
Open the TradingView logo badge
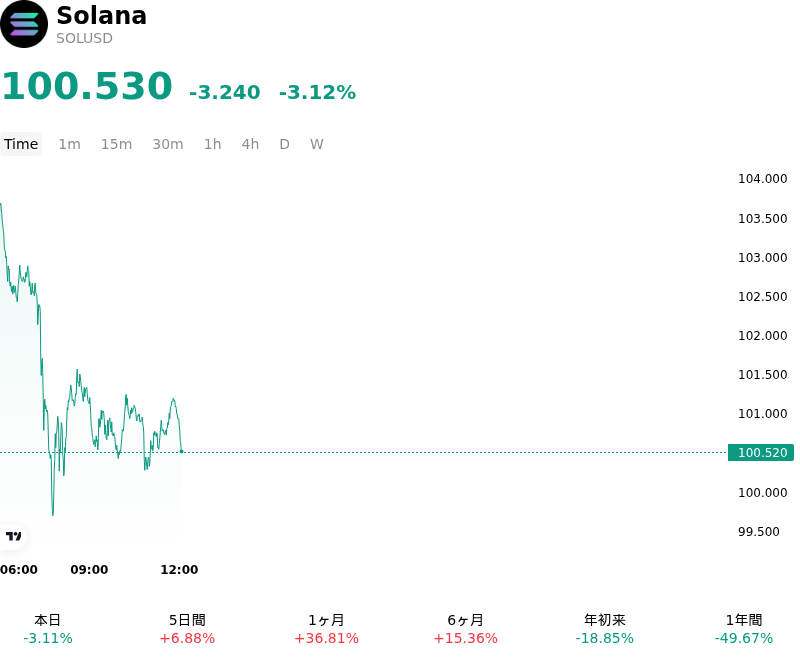(x=13, y=536)
